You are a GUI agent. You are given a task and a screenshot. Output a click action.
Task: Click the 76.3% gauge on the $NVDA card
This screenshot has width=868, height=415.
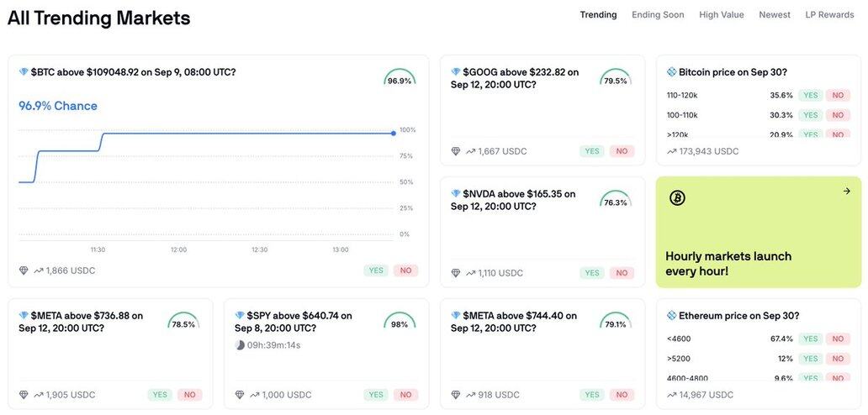pyautogui.click(x=616, y=199)
